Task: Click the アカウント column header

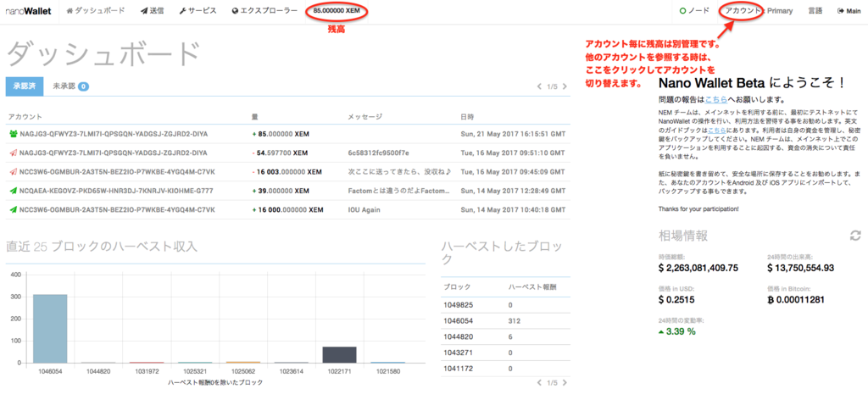Action: (x=25, y=117)
